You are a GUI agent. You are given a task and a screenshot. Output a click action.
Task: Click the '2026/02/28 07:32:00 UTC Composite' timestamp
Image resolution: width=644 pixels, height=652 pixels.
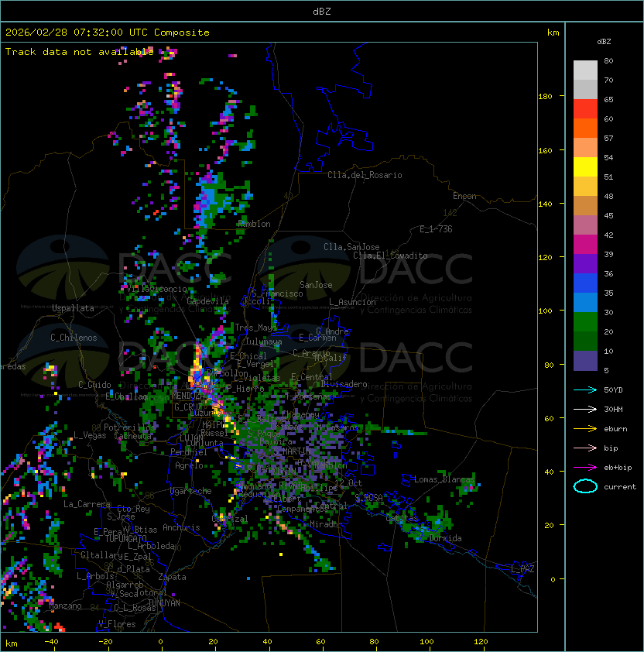108,33
